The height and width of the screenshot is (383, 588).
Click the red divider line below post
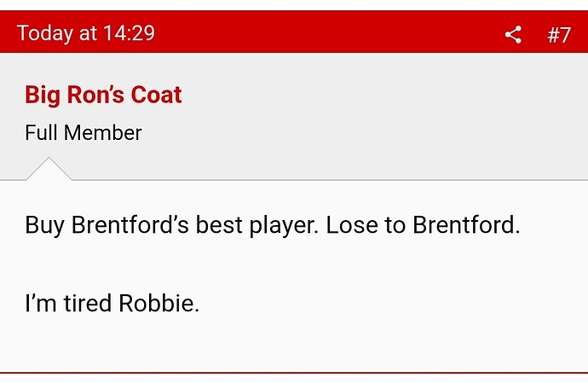coord(294,373)
